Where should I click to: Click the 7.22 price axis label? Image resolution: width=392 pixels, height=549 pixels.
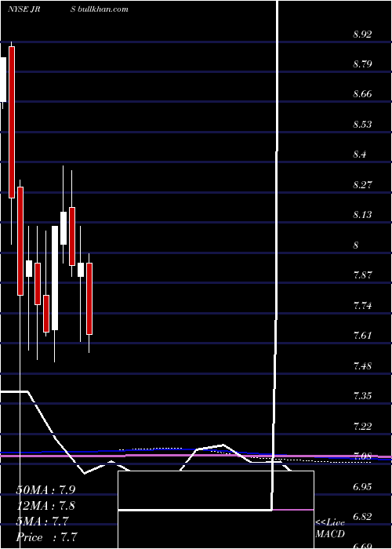[362, 426]
